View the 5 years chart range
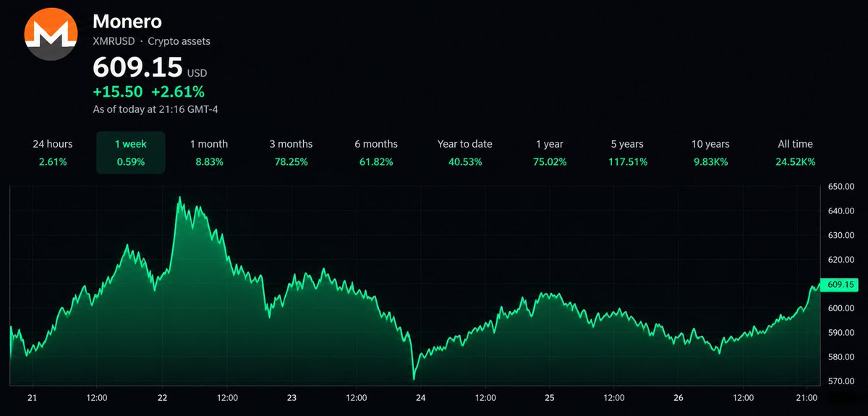Screen dimensions: 868x416 626,153
